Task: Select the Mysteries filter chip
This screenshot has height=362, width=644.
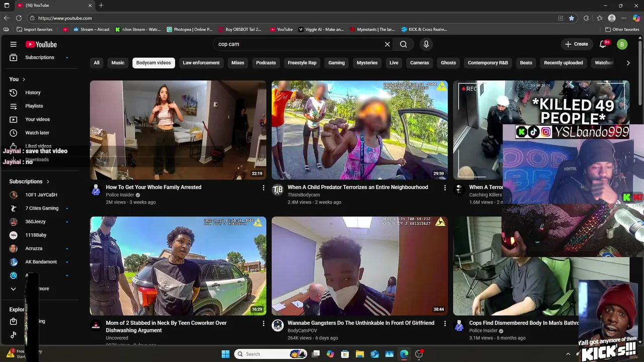Action: [367, 63]
